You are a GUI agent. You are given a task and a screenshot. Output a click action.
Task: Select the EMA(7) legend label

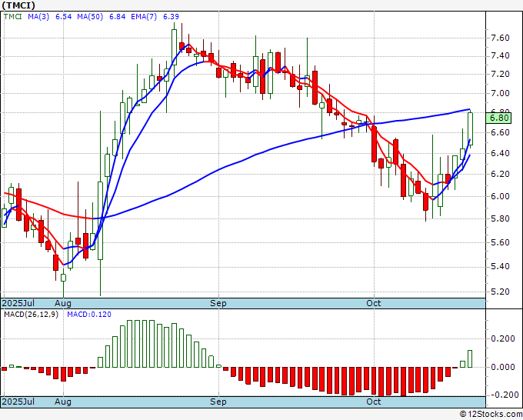pyautogui.click(x=144, y=16)
